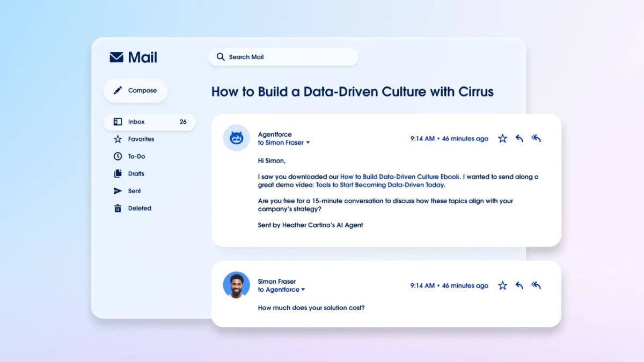Open the Drafts folder
The height and width of the screenshot is (362, 644).
pyautogui.click(x=136, y=173)
